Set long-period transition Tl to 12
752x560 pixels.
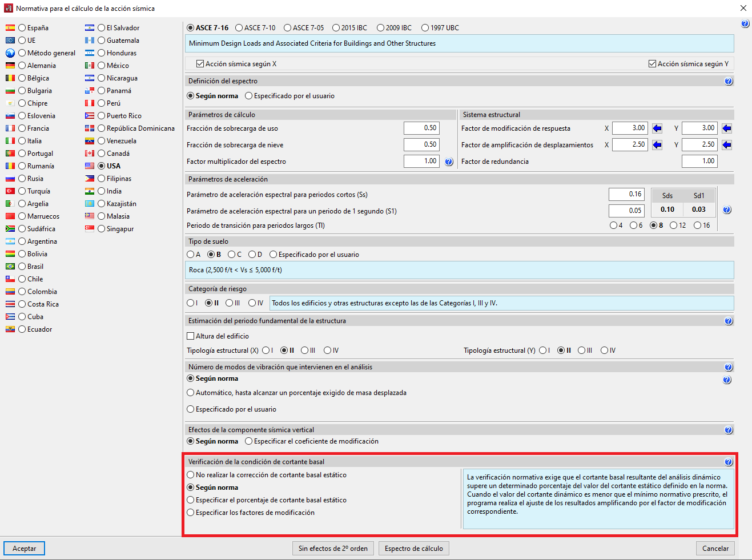673,225
